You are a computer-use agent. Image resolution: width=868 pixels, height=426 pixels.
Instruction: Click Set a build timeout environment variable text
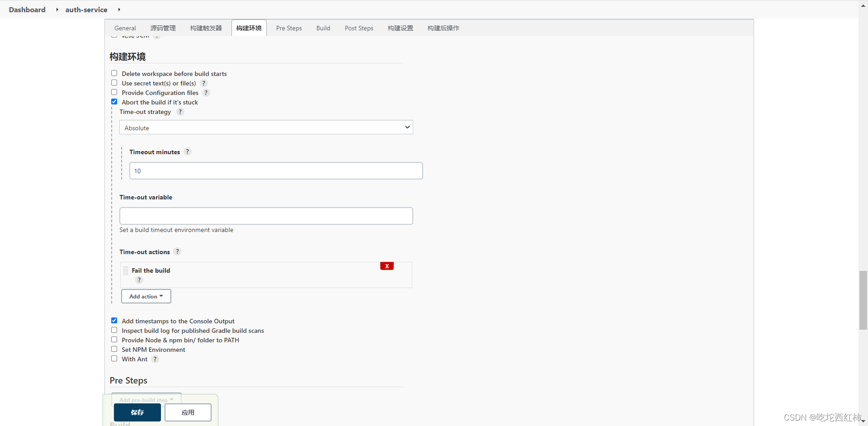[176, 230]
